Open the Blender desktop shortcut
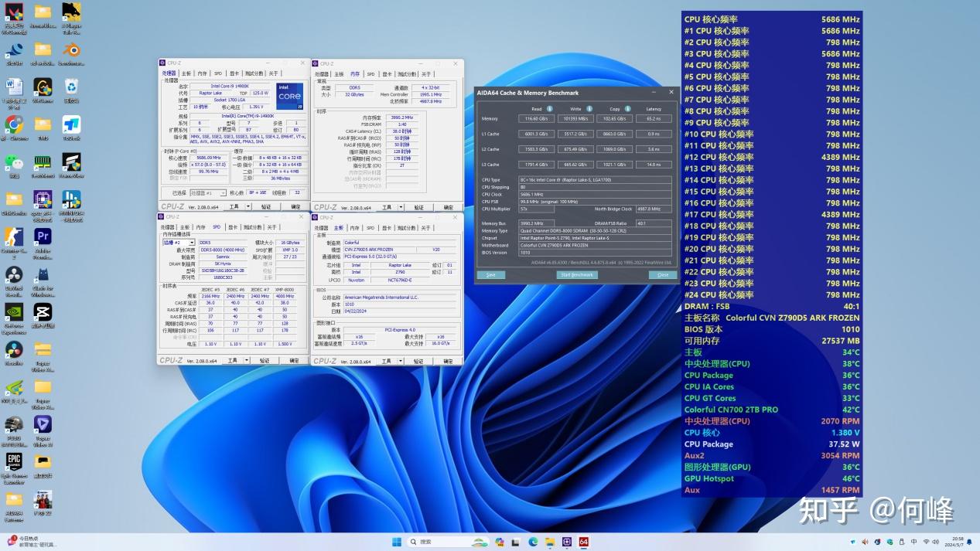Image resolution: width=980 pixels, height=551 pixels. click(x=71, y=50)
